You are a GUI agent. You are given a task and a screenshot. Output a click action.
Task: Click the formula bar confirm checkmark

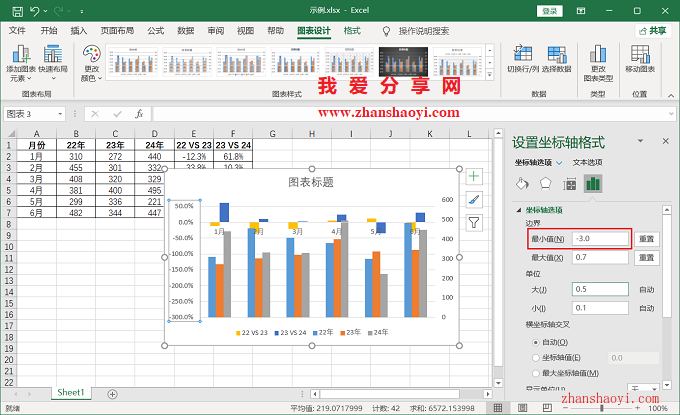117,114
